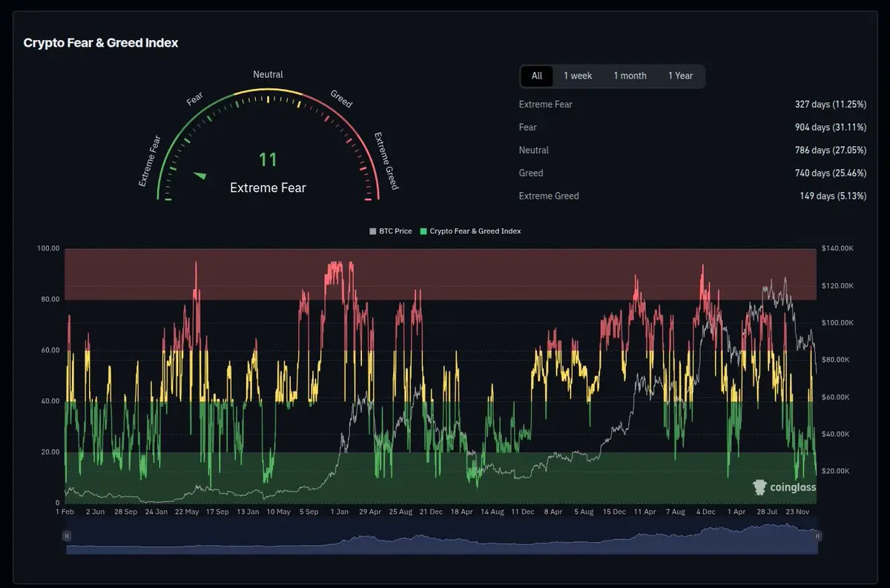The height and width of the screenshot is (588, 890).
Task: Switch to the 1 week tab
Action: pyautogui.click(x=578, y=76)
